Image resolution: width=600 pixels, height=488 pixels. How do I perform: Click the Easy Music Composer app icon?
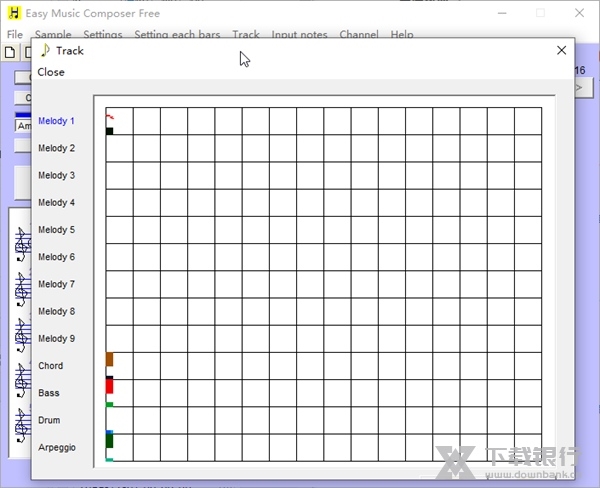pos(14,14)
